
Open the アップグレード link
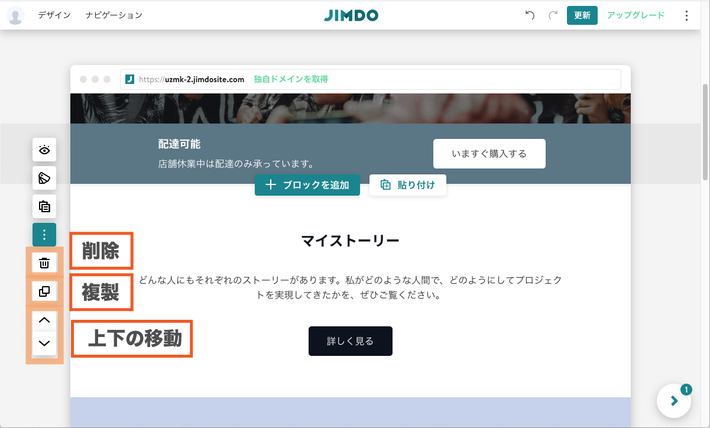(635, 15)
